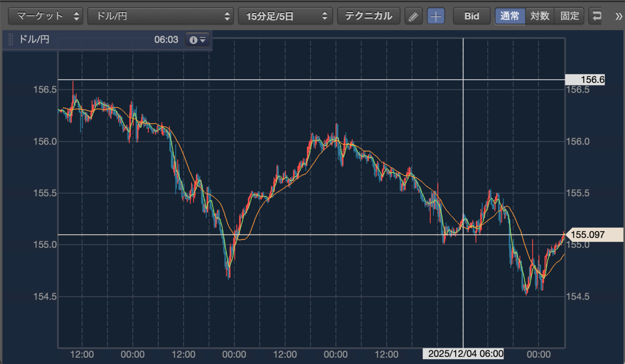Viewport: 625px width, 364px height.
Task: Click the テクニカル button
Action: click(368, 16)
